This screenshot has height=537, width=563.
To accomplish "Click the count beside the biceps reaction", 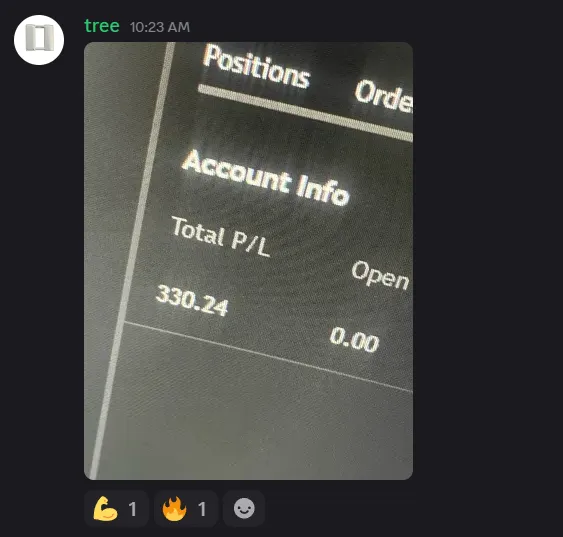I will 132,509.
